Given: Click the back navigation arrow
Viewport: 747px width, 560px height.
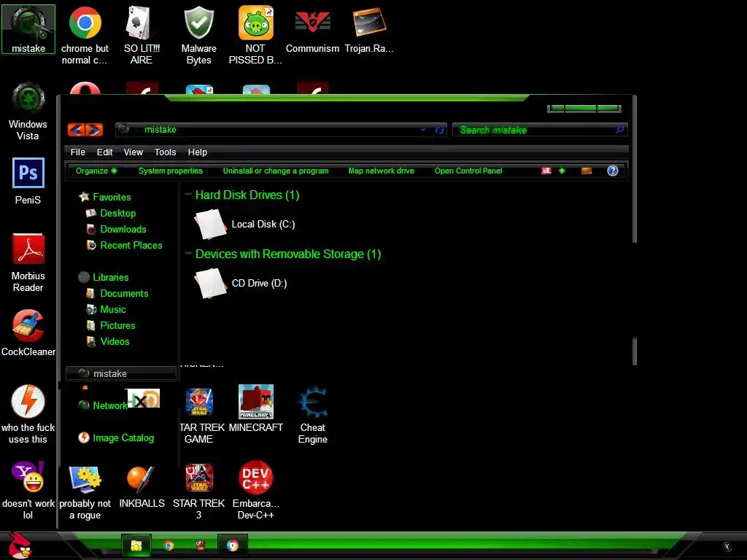Looking at the screenshot, I should point(76,130).
